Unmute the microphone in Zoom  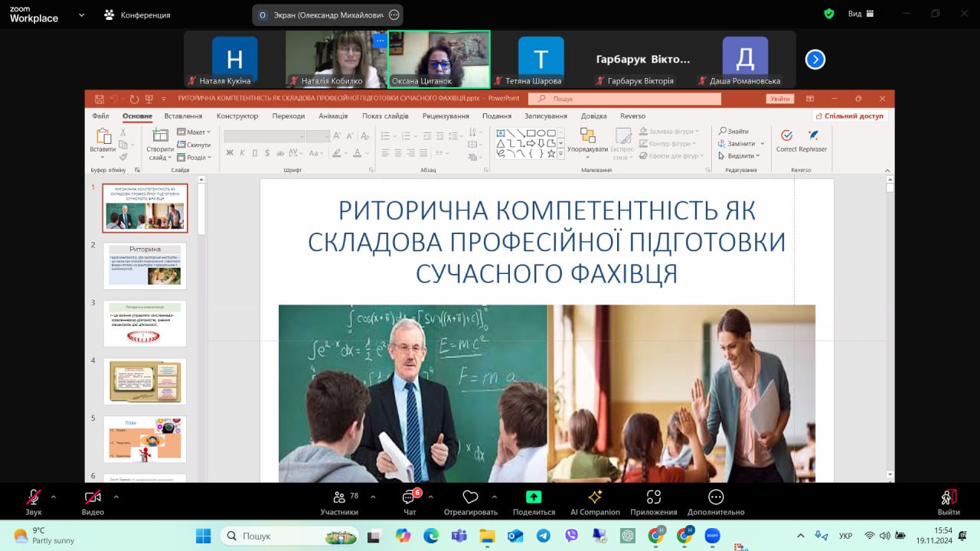coord(34,497)
